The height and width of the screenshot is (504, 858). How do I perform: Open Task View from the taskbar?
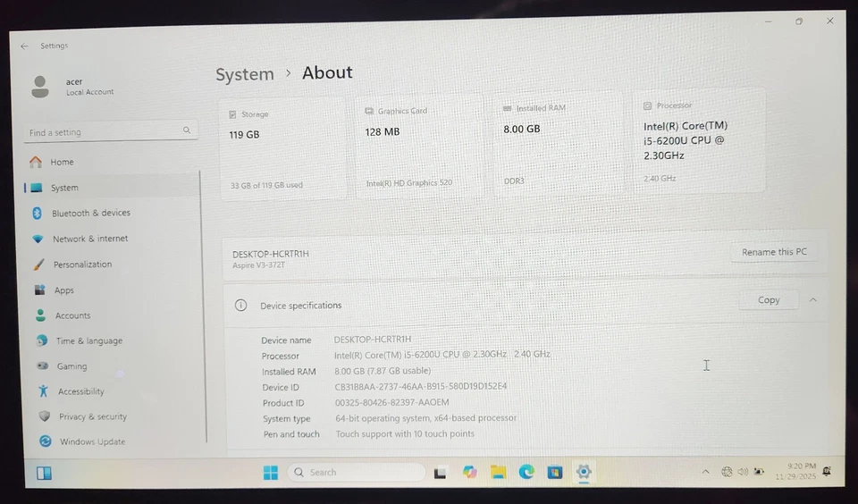coord(441,472)
